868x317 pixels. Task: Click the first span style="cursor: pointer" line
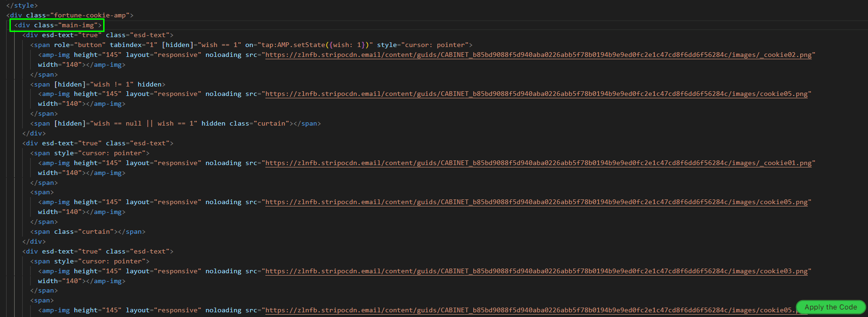tap(89, 153)
